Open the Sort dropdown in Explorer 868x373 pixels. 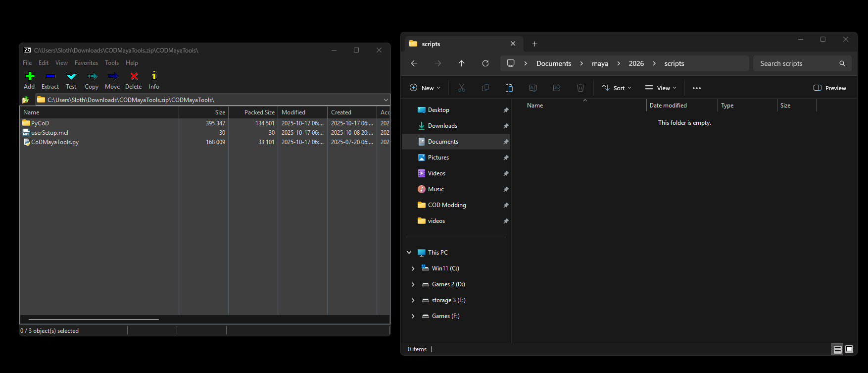(x=617, y=88)
